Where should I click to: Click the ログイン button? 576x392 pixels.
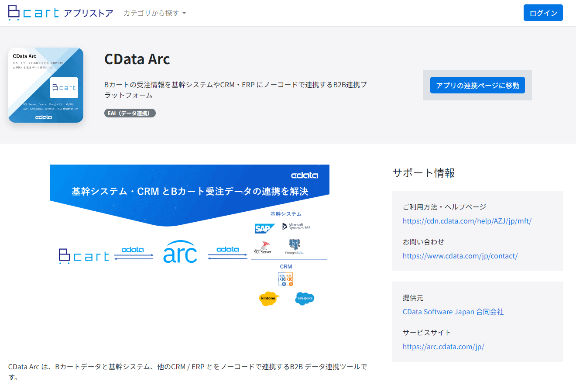point(543,13)
